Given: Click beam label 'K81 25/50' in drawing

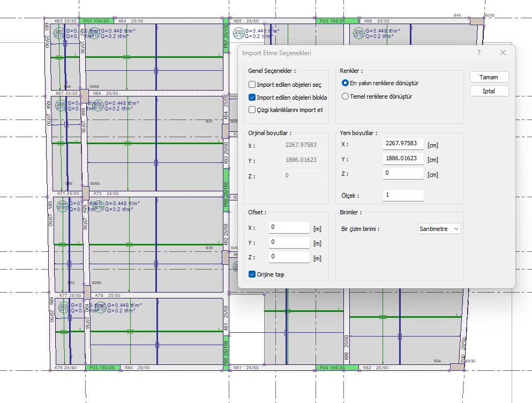Looking at the screenshot, I should tap(246, 368).
